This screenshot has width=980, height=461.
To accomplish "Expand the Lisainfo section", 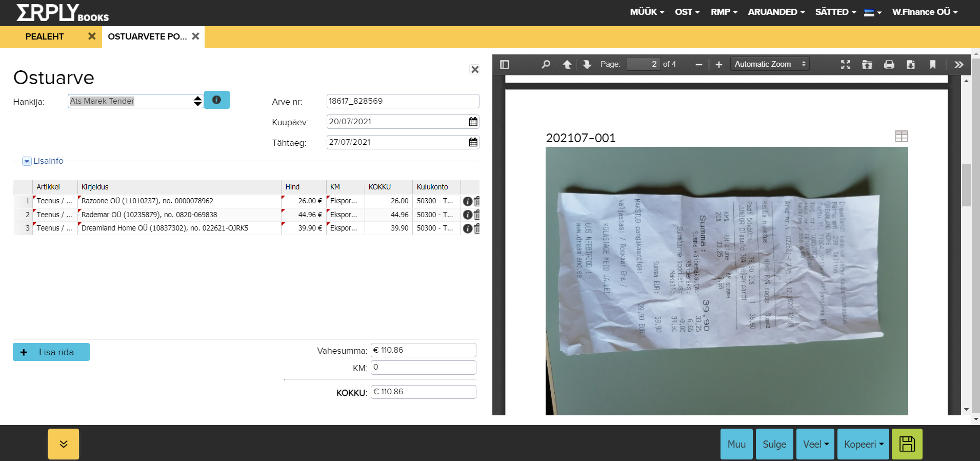I will (27, 161).
